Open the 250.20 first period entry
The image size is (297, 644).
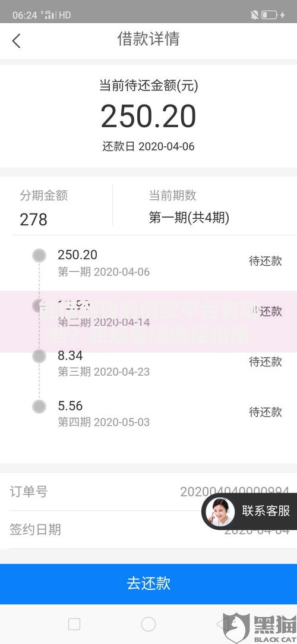point(148,262)
